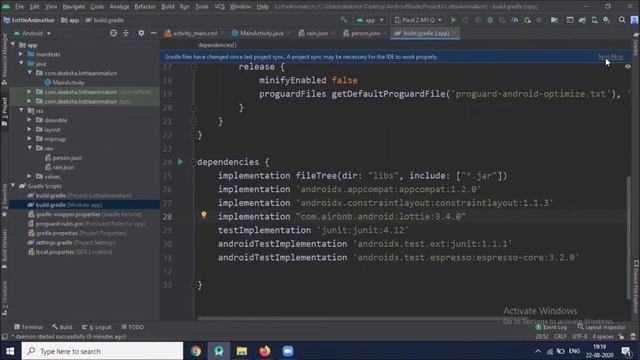This screenshot has width=640, height=360.
Task: Open the SDK Manager icon
Action: coord(607,20)
